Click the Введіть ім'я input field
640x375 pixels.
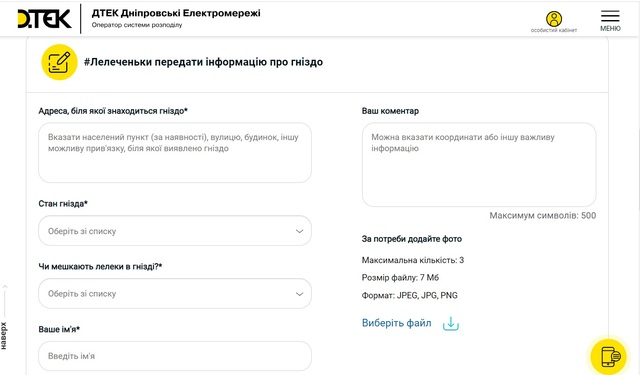coord(175,356)
